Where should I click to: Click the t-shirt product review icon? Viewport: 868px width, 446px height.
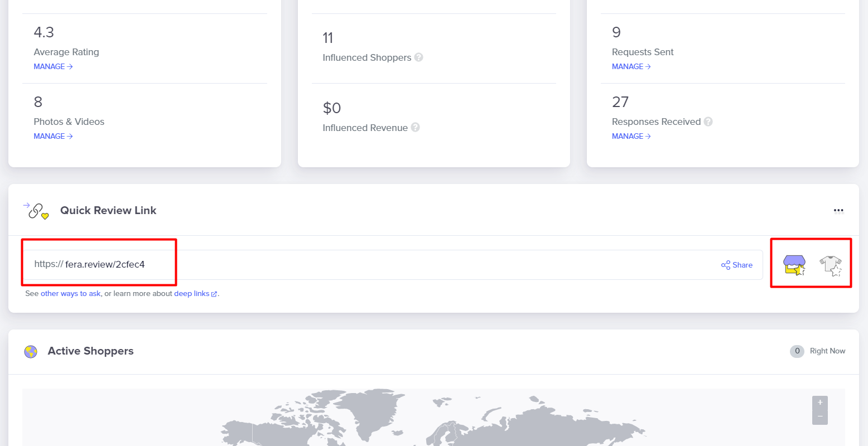(x=831, y=265)
